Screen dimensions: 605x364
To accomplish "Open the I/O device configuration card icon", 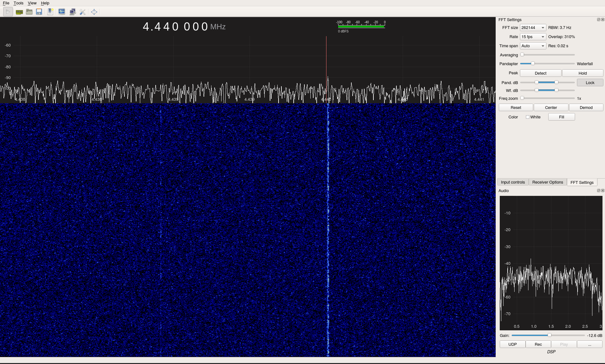I will click(x=19, y=12).
